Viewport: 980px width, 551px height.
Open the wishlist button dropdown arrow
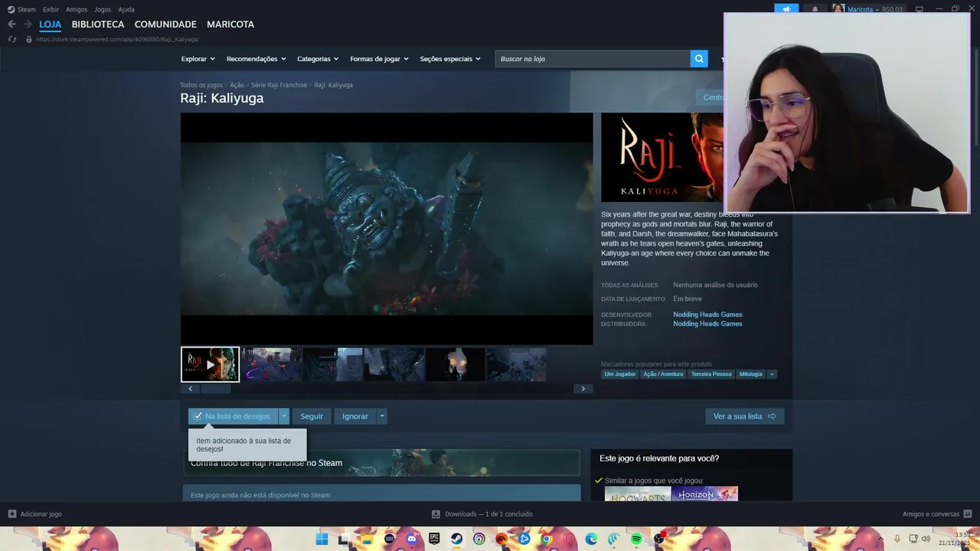[284, 416]
